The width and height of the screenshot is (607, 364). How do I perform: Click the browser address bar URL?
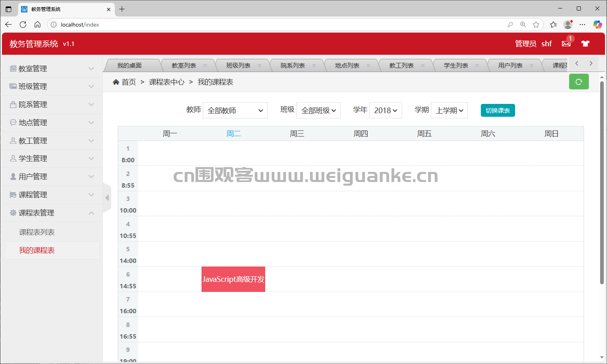(x=80, y=25)
